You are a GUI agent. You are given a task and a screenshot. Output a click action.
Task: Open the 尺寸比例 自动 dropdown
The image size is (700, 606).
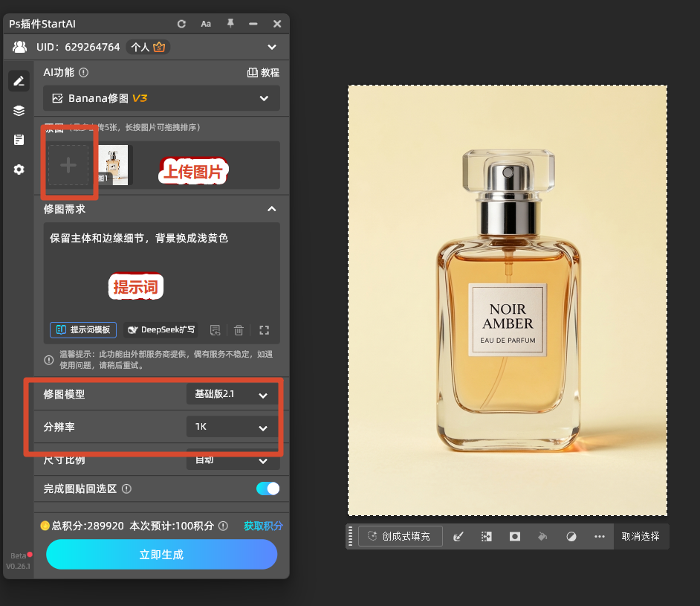pos(233,460)
